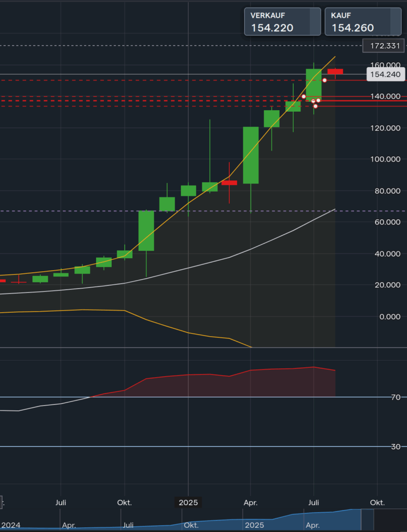The height and width of the screenshot is (532, 407).
Task: Click the large green April 2025 candle body
Action: coord(251,155)
